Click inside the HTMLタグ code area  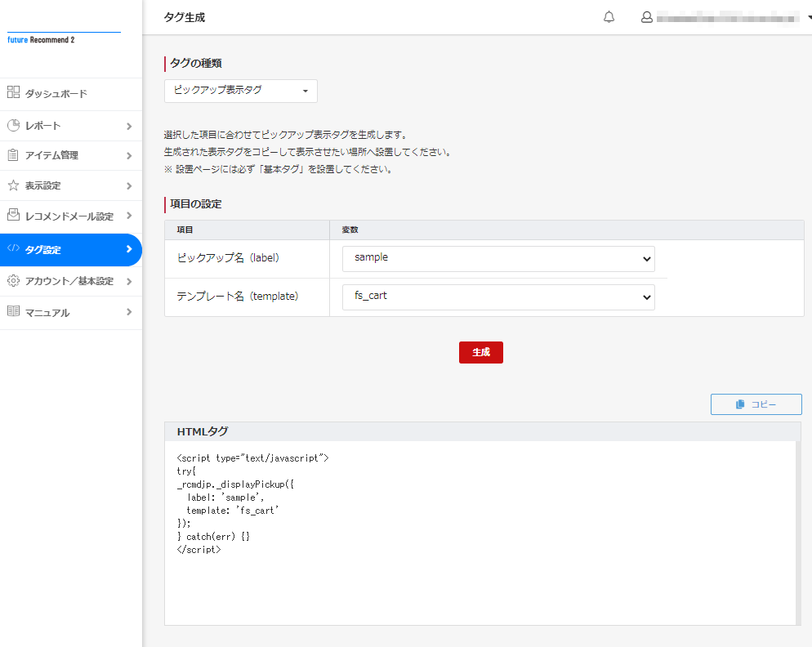click(x=480, y=533)
